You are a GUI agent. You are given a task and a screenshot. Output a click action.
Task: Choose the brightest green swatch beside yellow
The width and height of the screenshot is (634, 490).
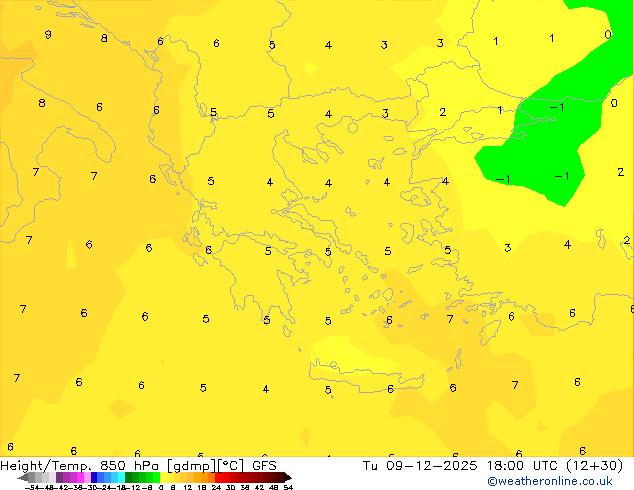tap(156, 477)
